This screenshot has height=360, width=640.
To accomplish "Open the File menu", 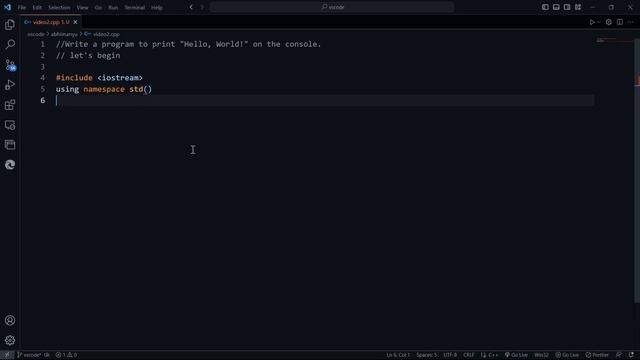I will pos(22,7).
